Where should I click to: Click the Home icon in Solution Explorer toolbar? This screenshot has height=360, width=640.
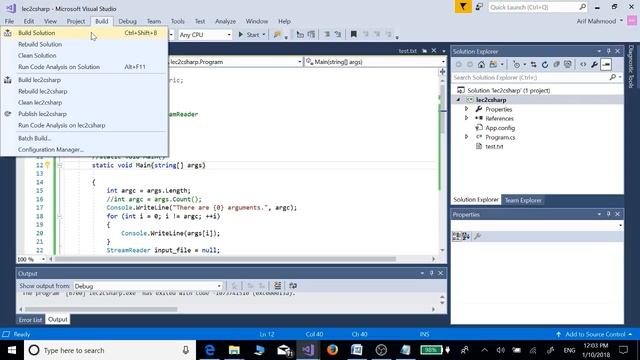pyautogui.click(x=481, y=64)
